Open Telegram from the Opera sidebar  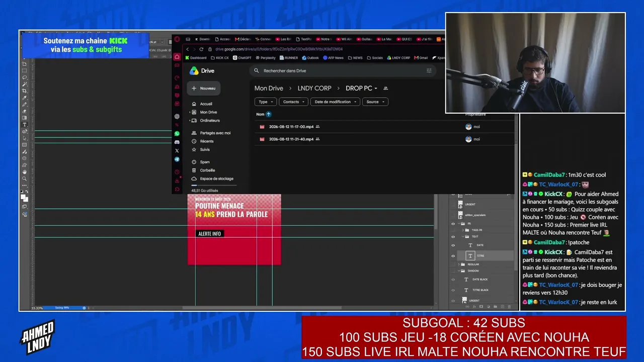tap(177, 159)
